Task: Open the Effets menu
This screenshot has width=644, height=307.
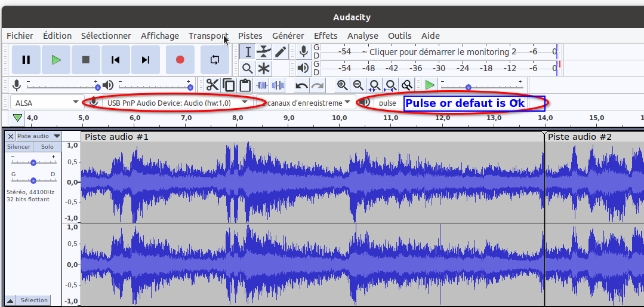Action: [326, 36]
